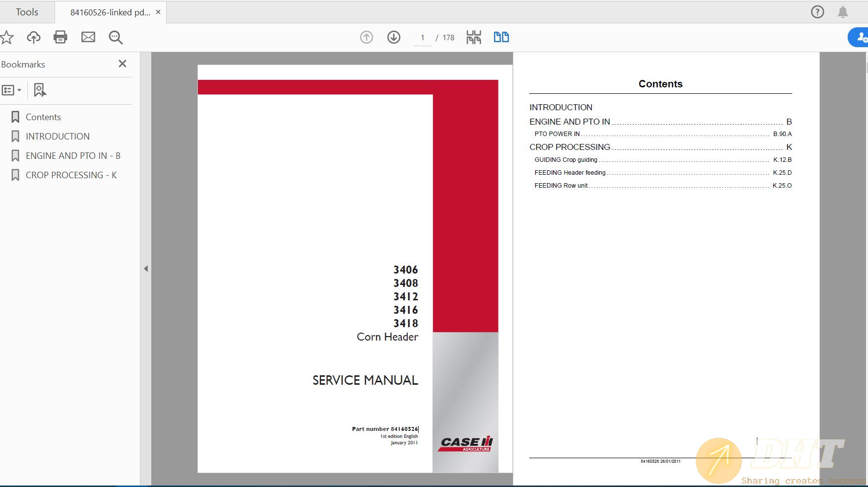The height and width of the screenshot is (487, 868).
Task: Collapse the navigation pane arrow
Action: (x=146, y=268)
